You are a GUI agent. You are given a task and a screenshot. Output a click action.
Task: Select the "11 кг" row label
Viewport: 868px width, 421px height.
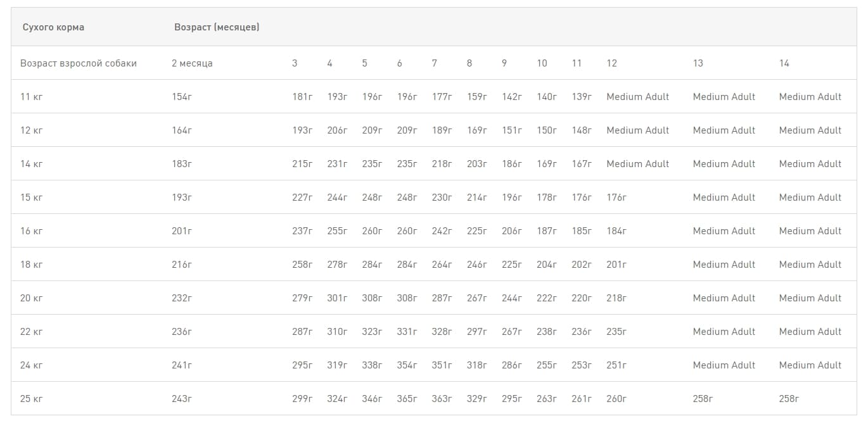tap(32, 97)
